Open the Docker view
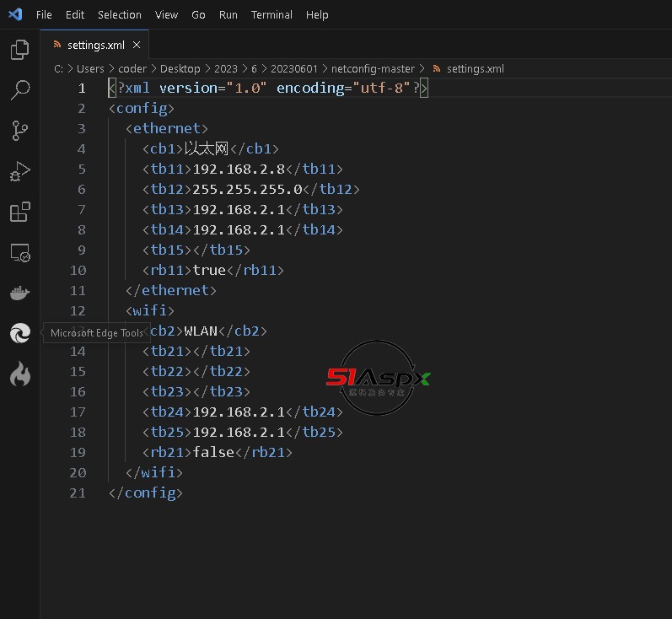The height and width of the screenshot is (619, 672). (x=19, y=293)
